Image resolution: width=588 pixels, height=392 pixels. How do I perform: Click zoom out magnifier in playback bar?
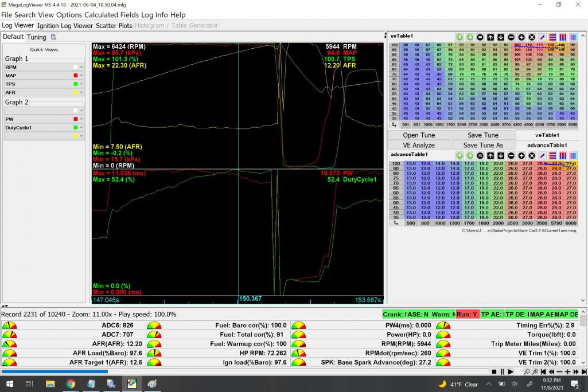[527, 372]
